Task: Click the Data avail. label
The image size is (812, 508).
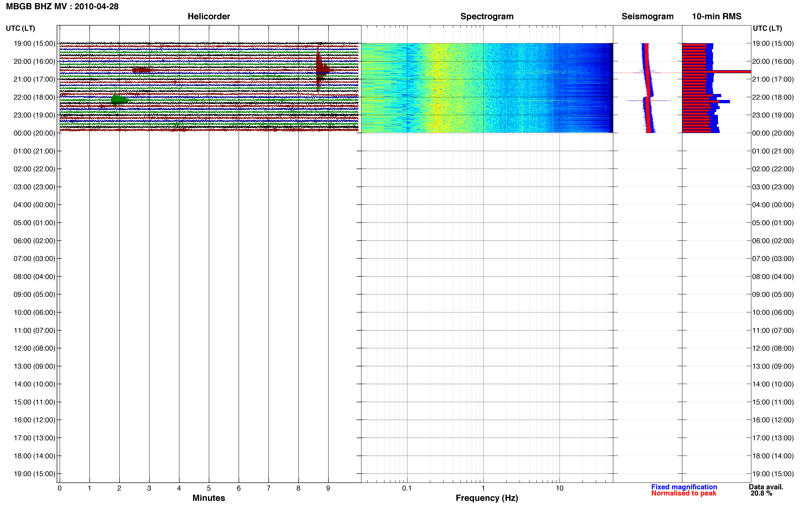Action: (x=766, y=487)
